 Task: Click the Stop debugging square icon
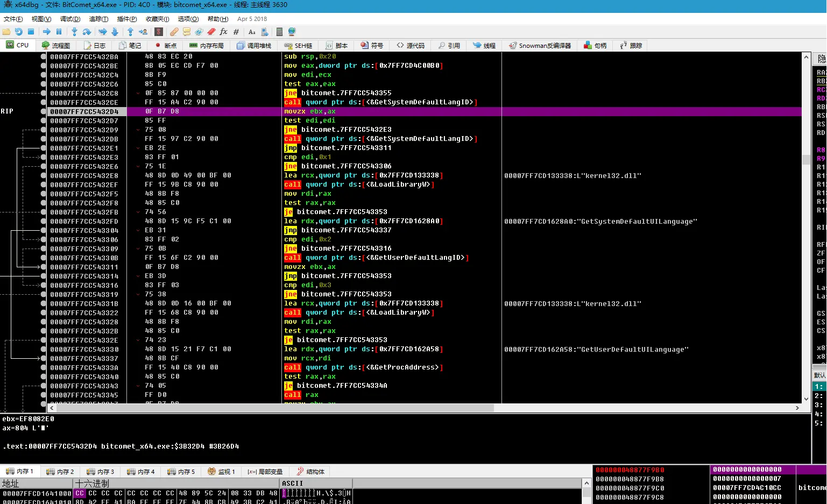point(31,32)
